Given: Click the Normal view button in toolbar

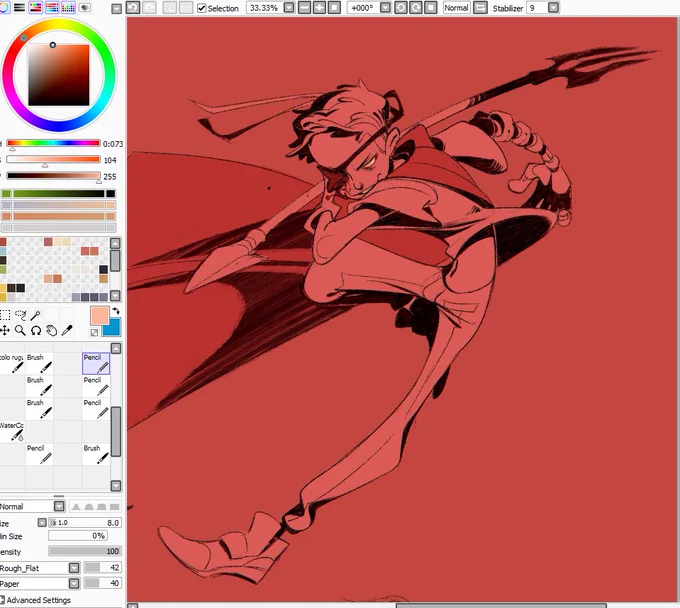Looking at the screenshot, I should tap(456, 8).
